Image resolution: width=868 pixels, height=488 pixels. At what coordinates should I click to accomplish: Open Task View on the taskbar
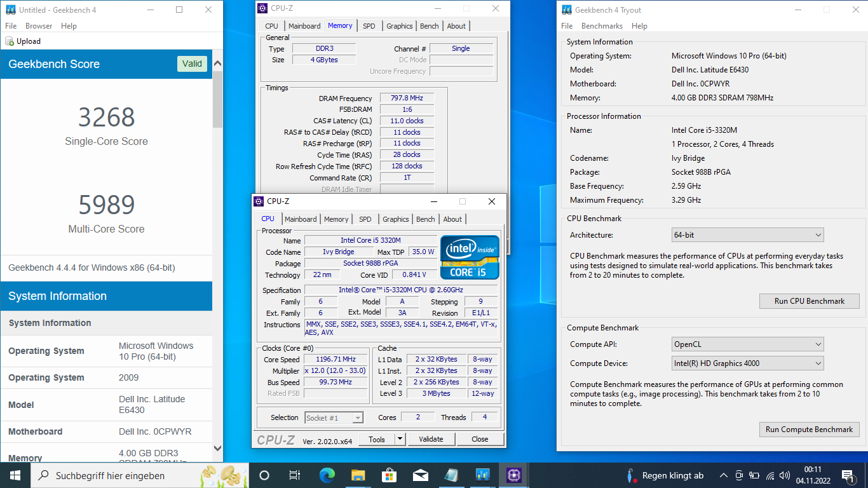tap(295, 475)
